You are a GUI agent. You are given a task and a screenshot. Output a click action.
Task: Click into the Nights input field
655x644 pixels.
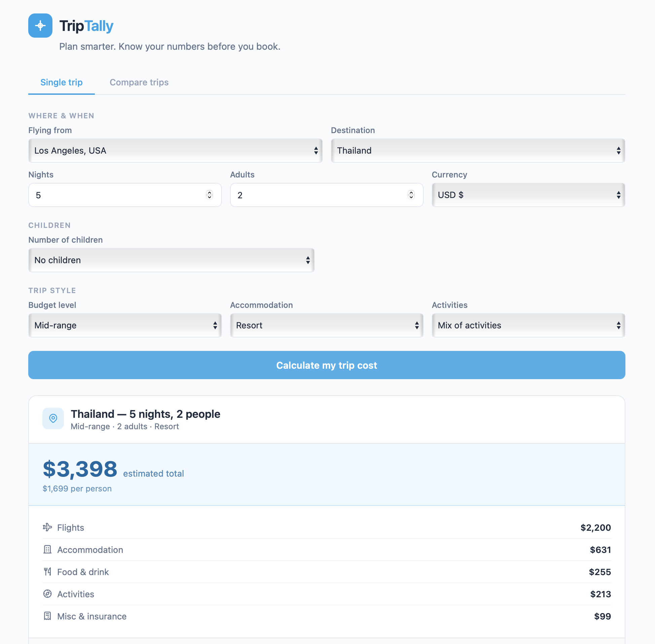click(125, 195)
